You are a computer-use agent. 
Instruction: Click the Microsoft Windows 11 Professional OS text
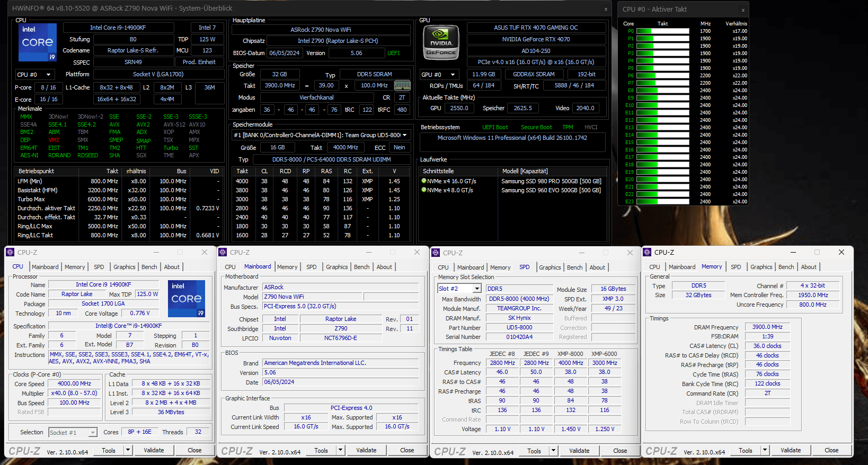pos(512,138)
